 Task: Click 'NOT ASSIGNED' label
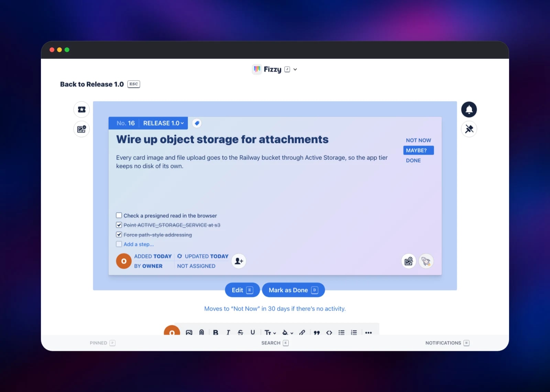pyautogui.click(x=196, y=266)
